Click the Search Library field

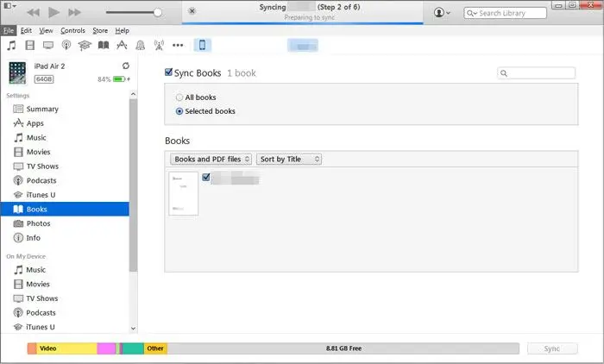pyautogui.click(x=505, y=13)
